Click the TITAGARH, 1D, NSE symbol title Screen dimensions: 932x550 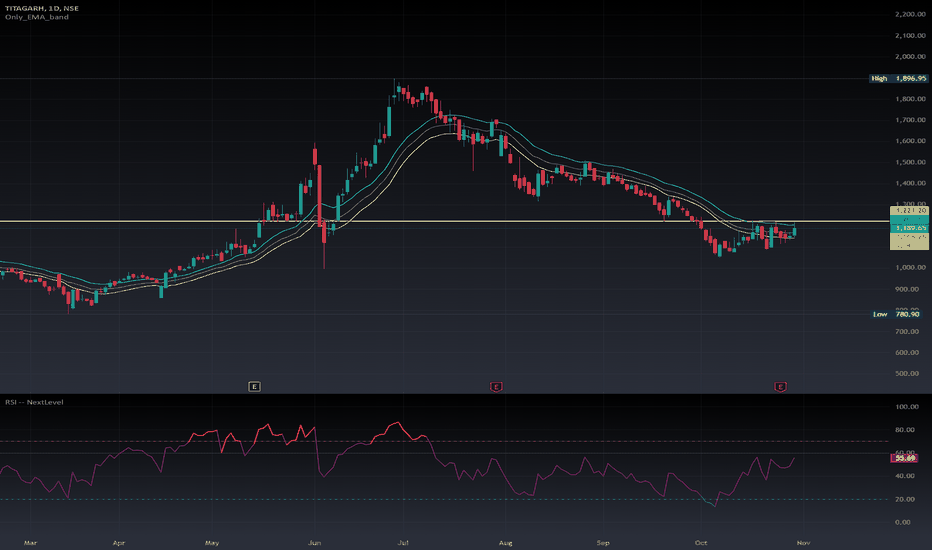pos(42,8)
